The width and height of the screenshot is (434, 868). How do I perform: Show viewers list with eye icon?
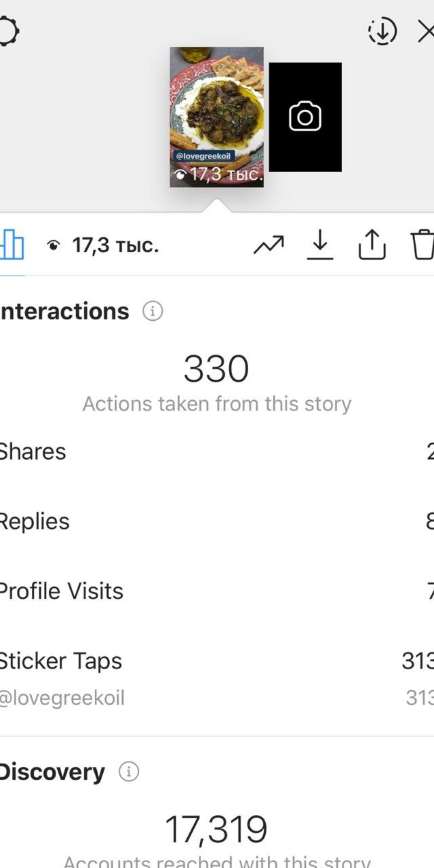tap(102, 245)
